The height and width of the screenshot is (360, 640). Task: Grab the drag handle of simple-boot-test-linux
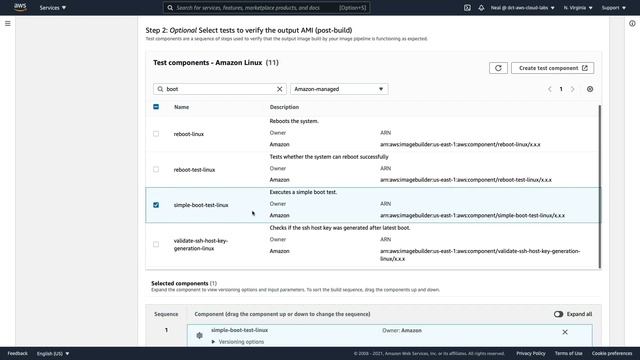tap(199, 336)
